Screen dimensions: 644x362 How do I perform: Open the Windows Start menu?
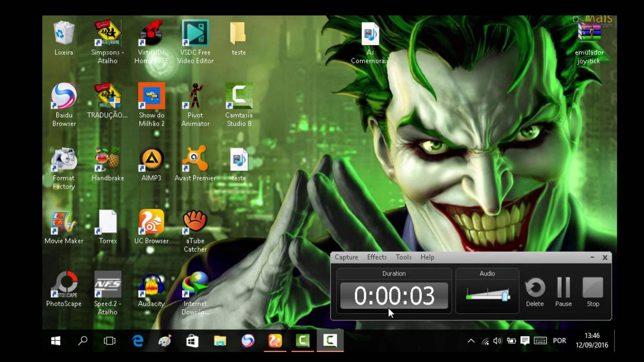point(56,341)
